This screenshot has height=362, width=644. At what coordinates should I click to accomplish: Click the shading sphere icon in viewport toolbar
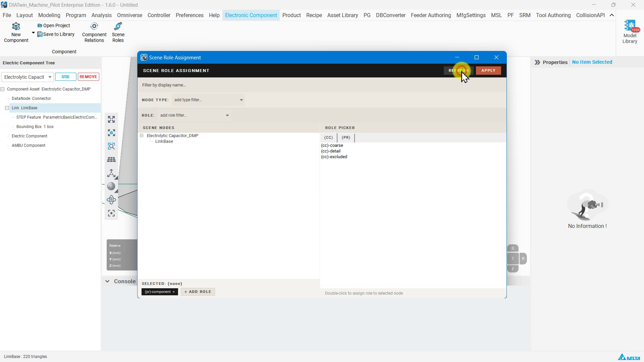pos(111,187)
